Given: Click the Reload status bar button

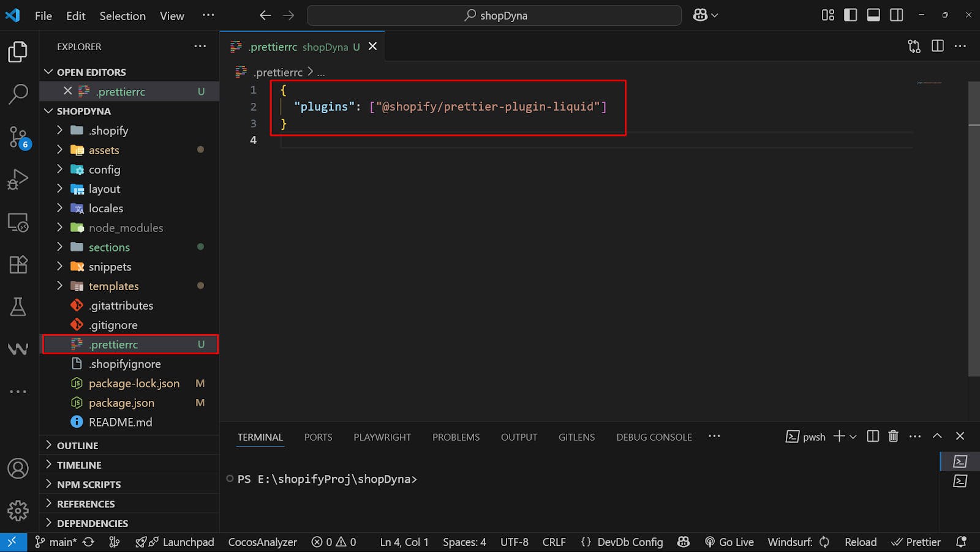Looking at the screenshot, I should pos(861,542).
